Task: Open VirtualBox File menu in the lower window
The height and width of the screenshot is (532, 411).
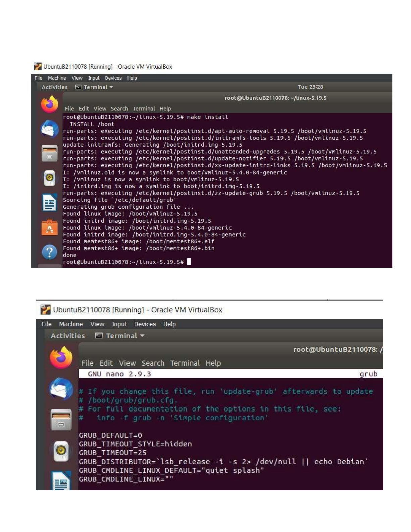Action: click(47, 324)
